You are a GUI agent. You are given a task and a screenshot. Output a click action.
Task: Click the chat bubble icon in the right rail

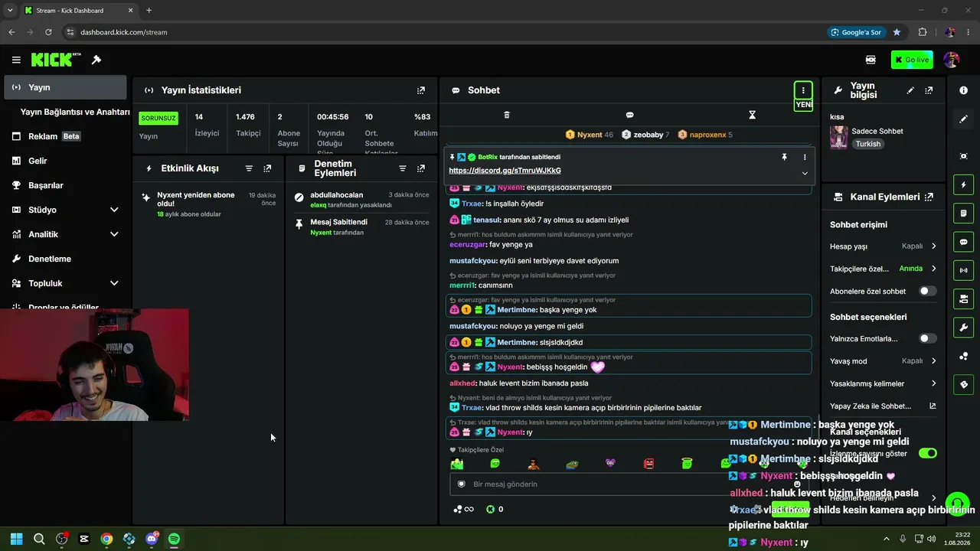click(963, 242)
